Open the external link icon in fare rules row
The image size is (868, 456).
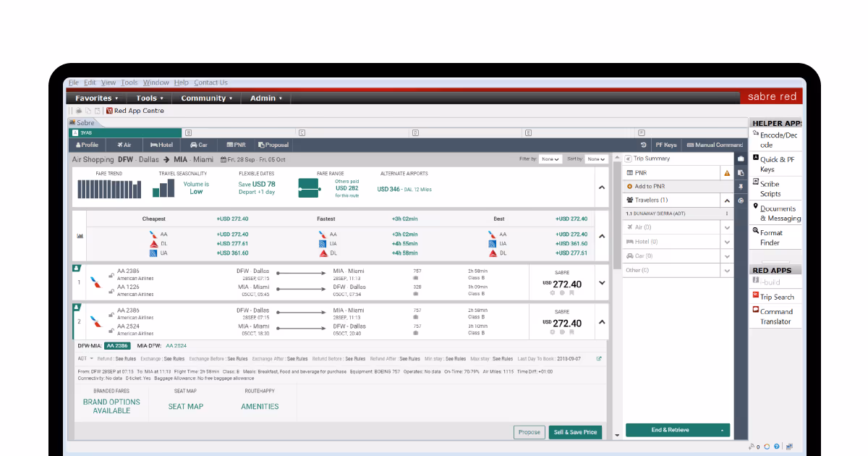point(598,358)
